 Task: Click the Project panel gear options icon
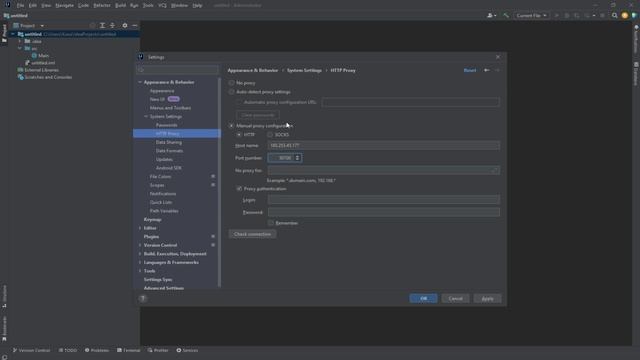(125, 25)
